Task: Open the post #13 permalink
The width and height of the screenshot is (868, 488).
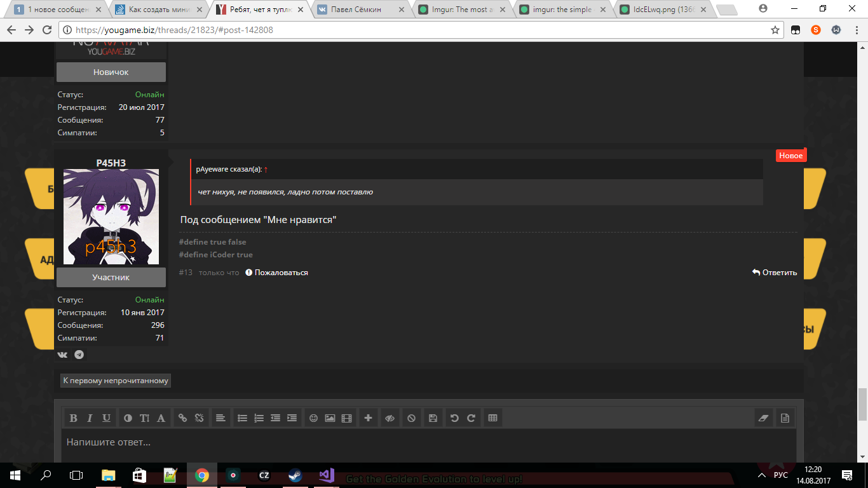Action: click(x=186, y=273)
